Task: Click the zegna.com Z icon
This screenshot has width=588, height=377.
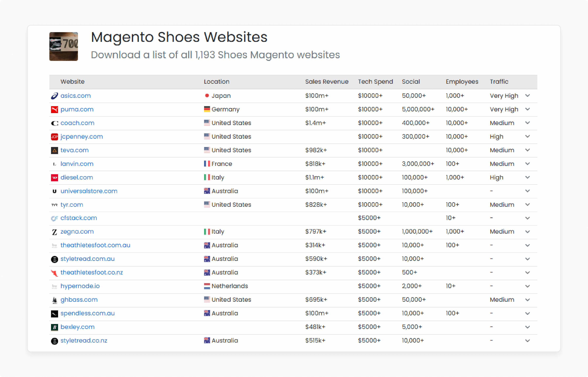Action: (54, 232)
